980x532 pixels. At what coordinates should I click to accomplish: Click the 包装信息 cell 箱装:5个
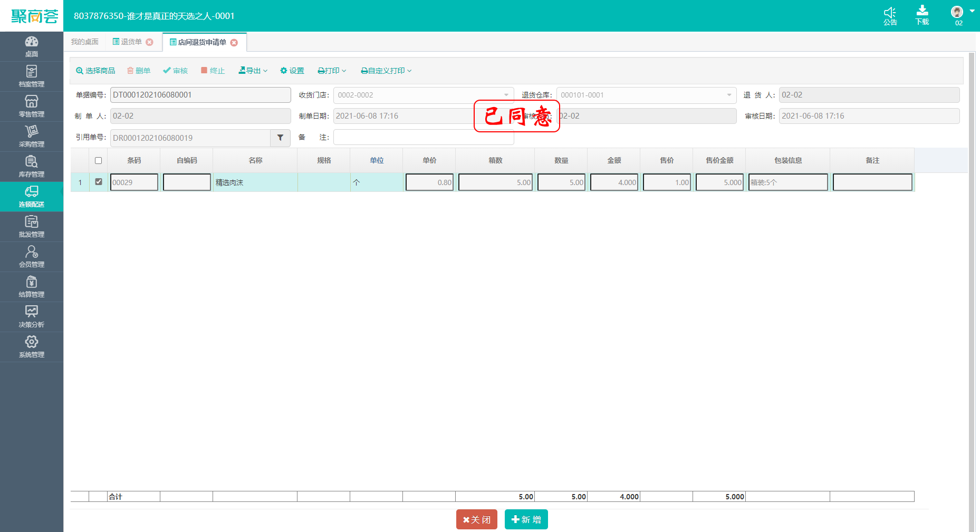(x=788, y=182)
